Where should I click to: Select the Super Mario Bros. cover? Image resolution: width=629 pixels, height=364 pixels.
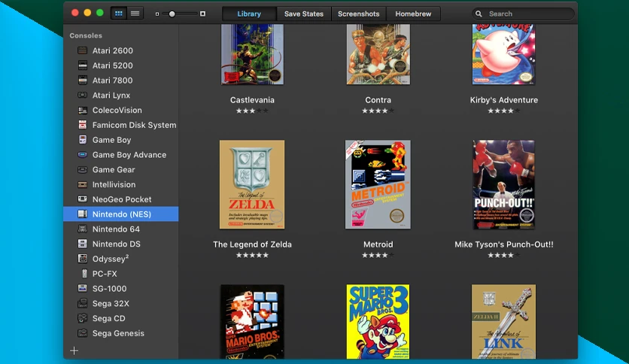click(x=252, y=321)
